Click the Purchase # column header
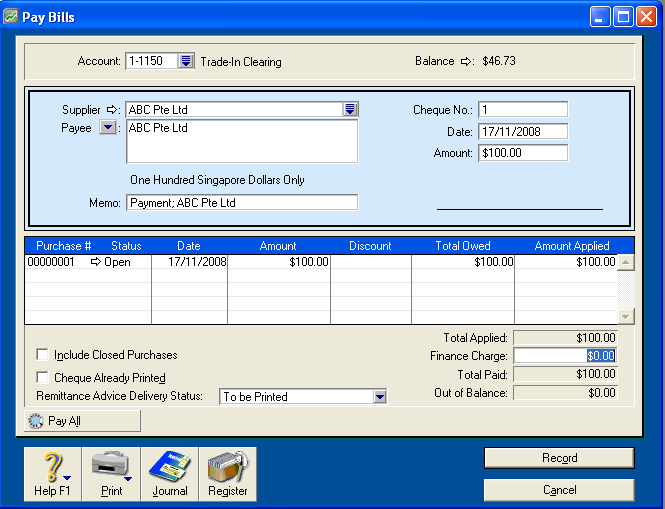Image resolution: width=665 pixels, height=509 pixels. point(64,246)
